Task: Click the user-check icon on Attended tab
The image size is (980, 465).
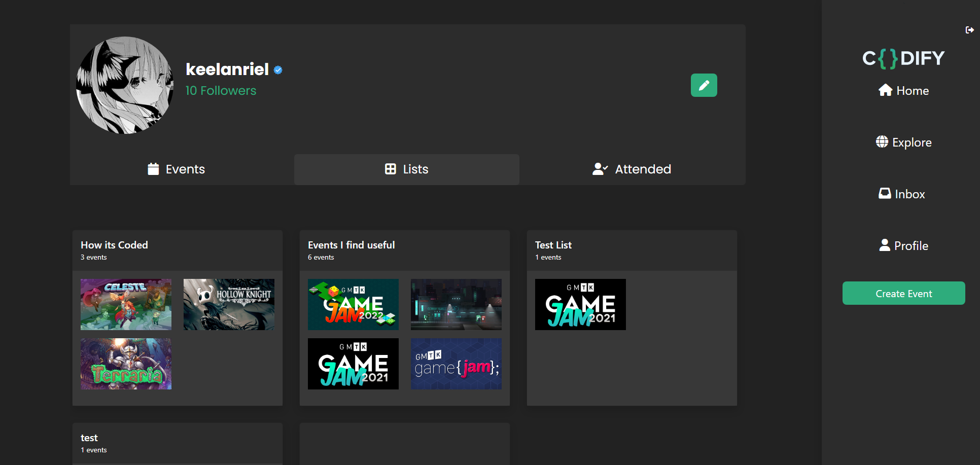Action: point(600,169)
